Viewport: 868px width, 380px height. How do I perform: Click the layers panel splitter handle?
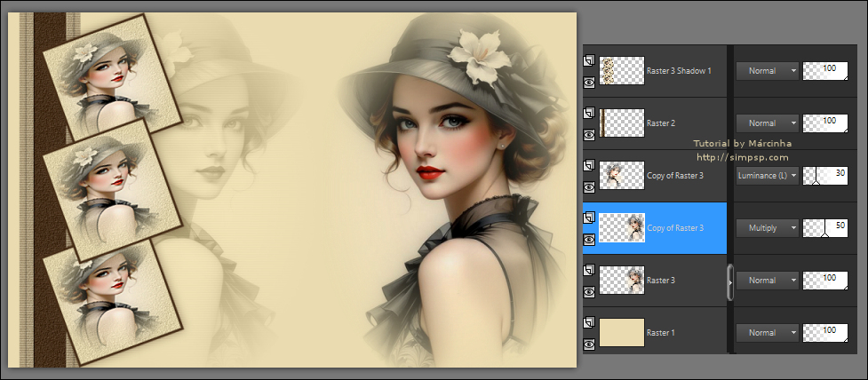pos(730,281)
